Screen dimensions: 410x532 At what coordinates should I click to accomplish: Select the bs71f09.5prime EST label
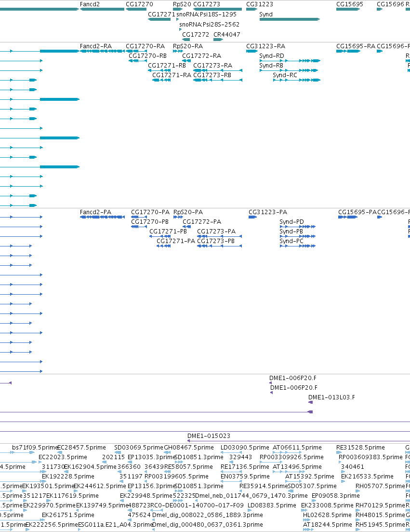coord(35,448)
